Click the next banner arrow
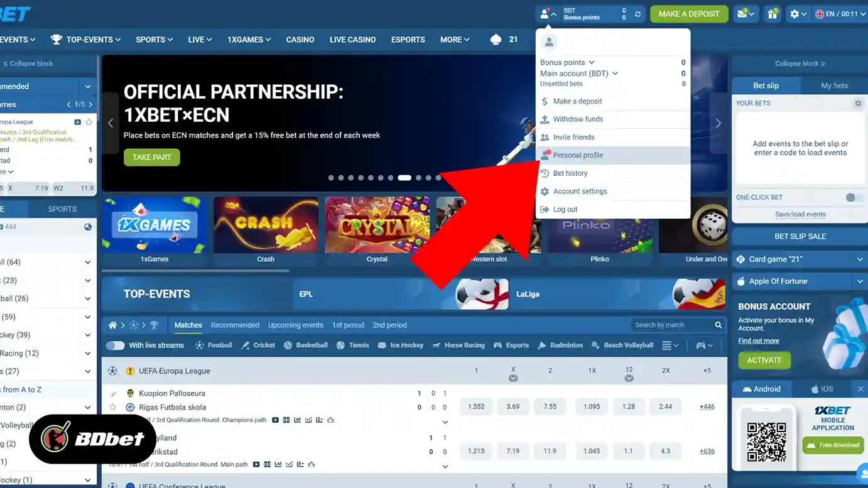868x488 pixels. pyautogui.click(x=718, y=123)
